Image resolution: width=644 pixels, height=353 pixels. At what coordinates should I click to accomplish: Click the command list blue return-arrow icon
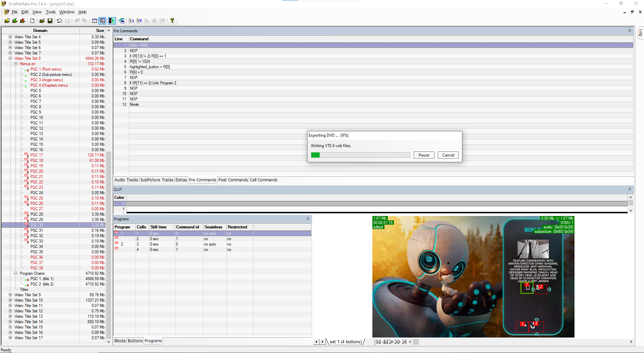point(139,21)
